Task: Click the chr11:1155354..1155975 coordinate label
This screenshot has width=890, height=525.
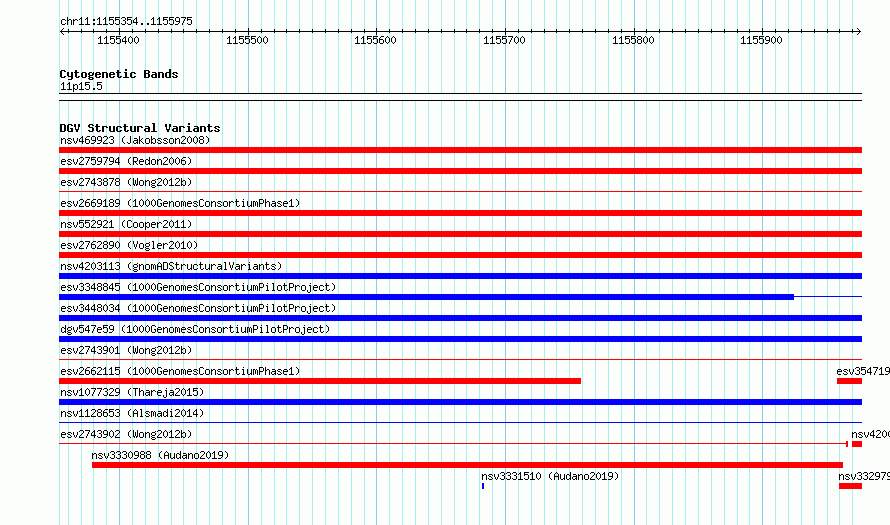Action: pyautogui.click(x=126, y=21)
